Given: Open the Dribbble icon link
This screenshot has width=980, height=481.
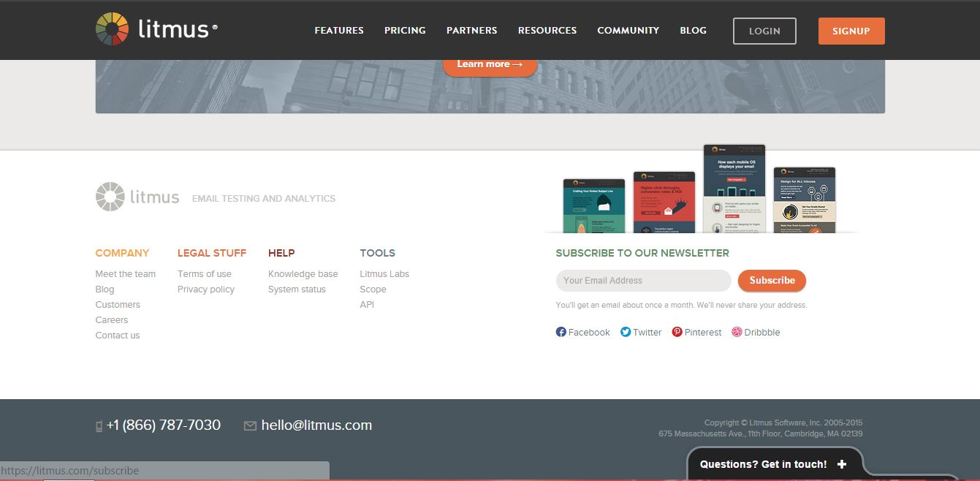Looking at the screenshot, I should tap(737, 332).
